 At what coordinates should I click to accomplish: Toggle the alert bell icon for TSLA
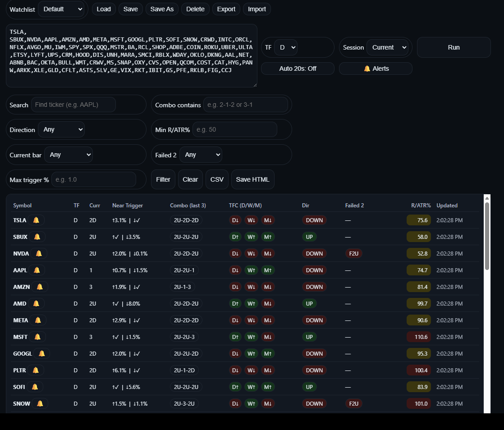(36, 220)
